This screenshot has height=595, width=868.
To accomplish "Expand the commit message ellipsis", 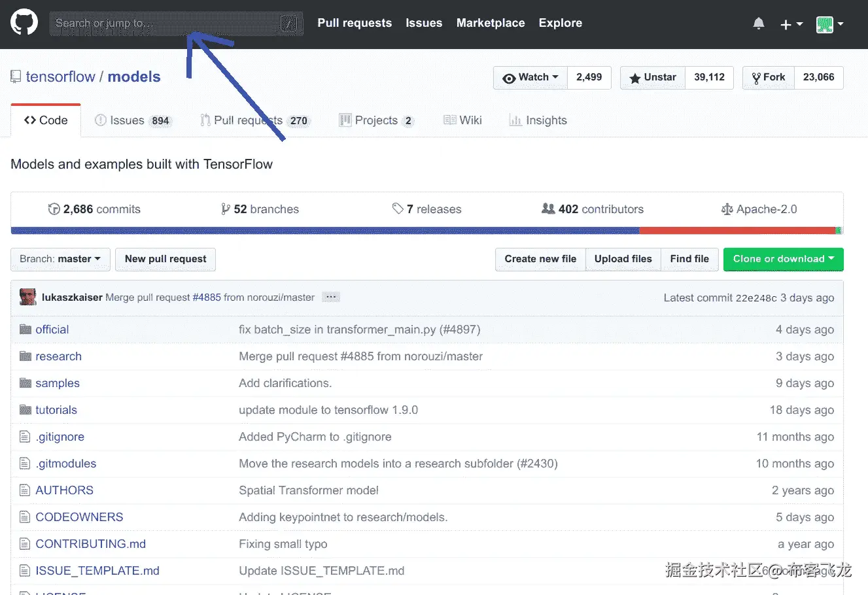I will [331, 297].
